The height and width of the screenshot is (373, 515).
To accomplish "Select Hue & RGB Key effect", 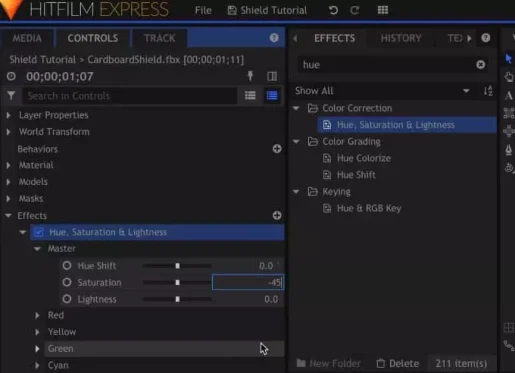I will [369, 208].
